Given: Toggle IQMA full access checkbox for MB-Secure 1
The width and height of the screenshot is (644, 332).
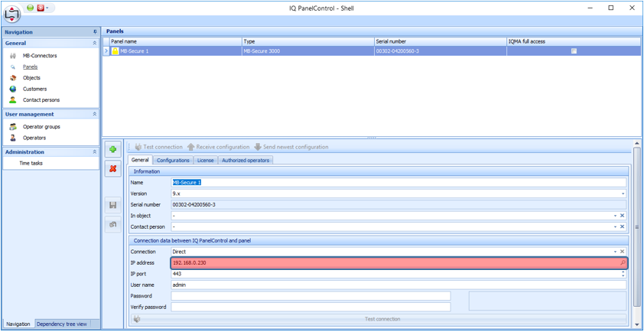Looking at the screenshot, I should click(574, 51).
